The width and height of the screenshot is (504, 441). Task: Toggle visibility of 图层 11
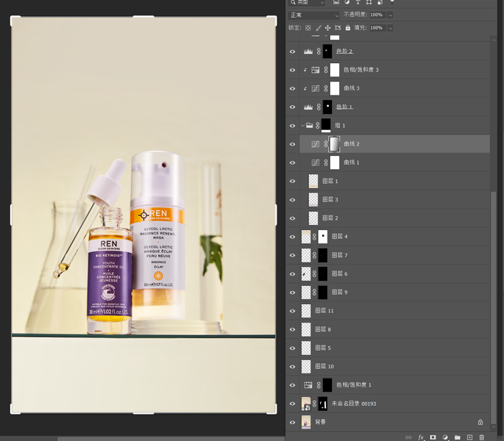click(292, 311)
